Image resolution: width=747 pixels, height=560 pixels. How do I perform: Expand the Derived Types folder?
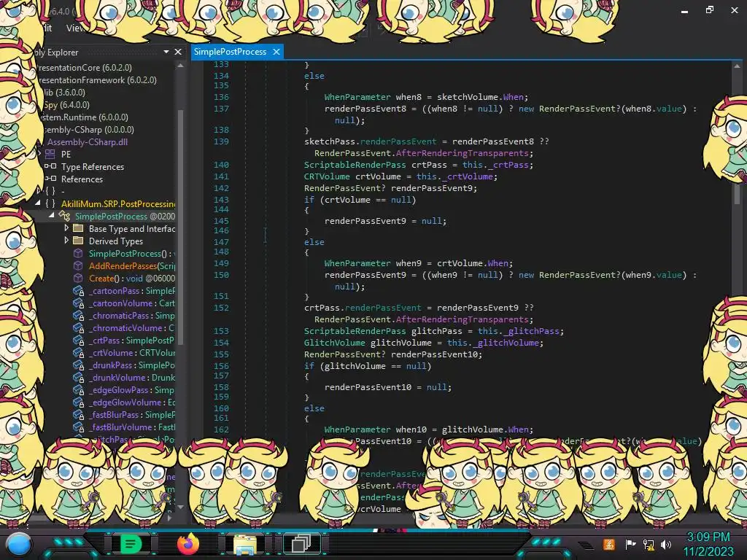point(66,241)
